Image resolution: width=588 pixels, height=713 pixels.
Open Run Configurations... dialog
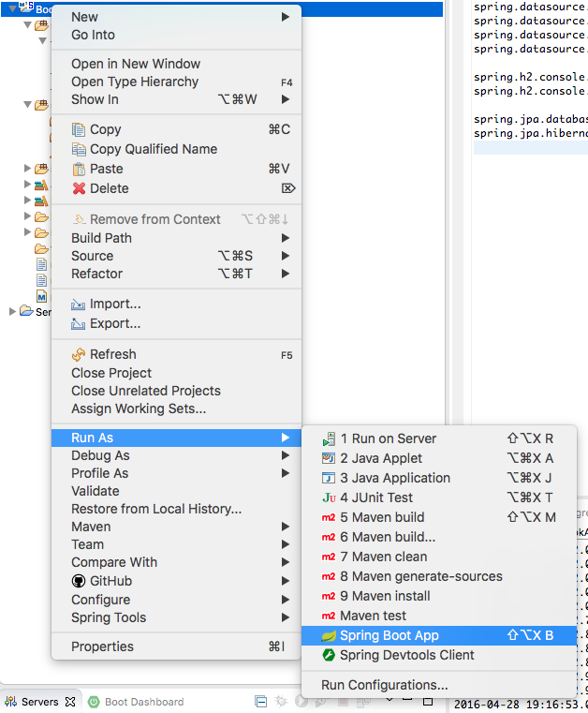(439, 685)
